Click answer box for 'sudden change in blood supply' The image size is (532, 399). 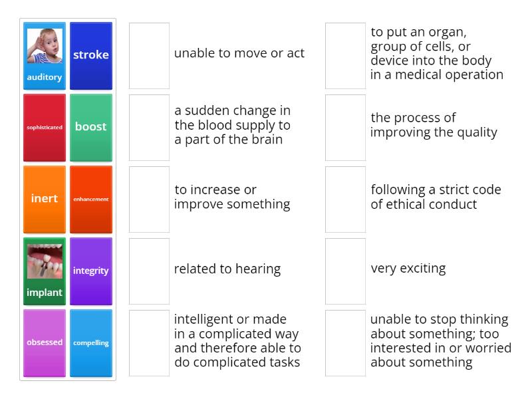click(x=149, y=128)
